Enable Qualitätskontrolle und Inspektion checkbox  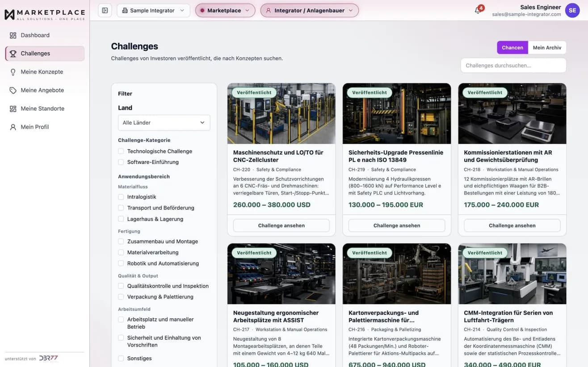click(x=121, y=286)
